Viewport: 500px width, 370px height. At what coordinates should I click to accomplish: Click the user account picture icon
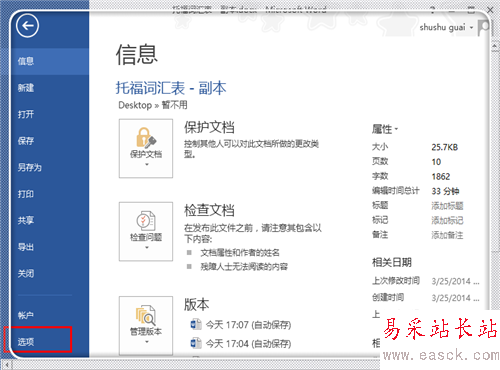[x=483, y=28]
